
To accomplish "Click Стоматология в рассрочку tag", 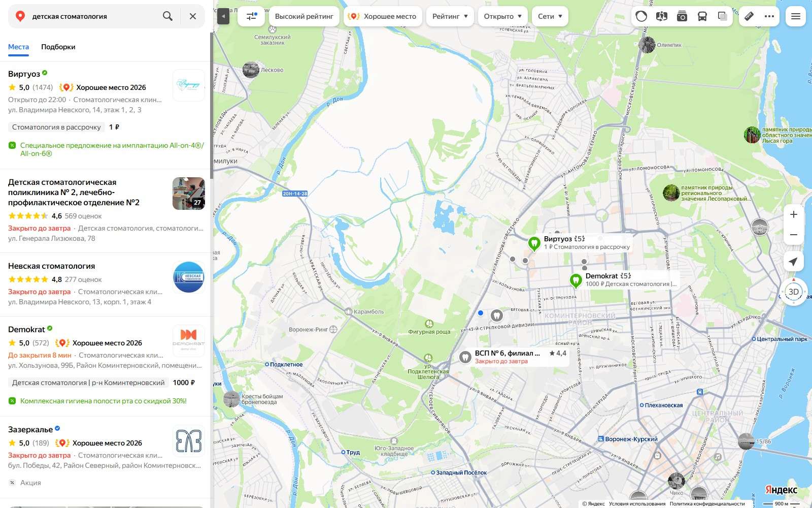I will click(x=56, y=127).
